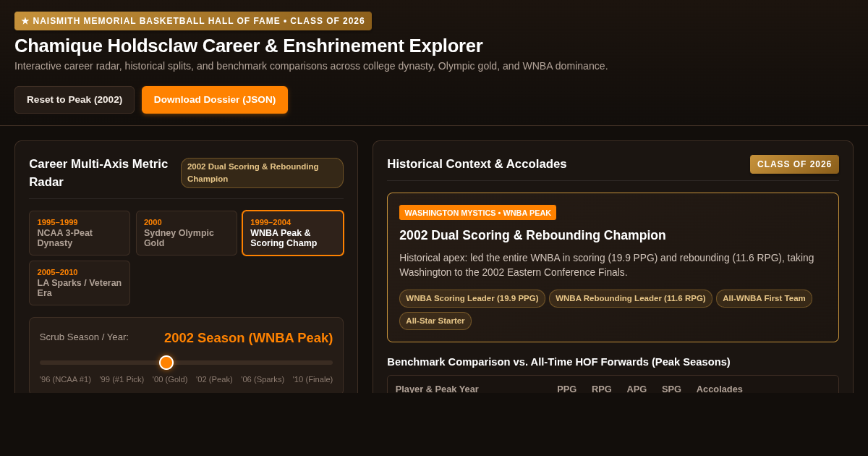Click the PPG column header
Screen dimensions: 868x456
[x=567, y=389]
